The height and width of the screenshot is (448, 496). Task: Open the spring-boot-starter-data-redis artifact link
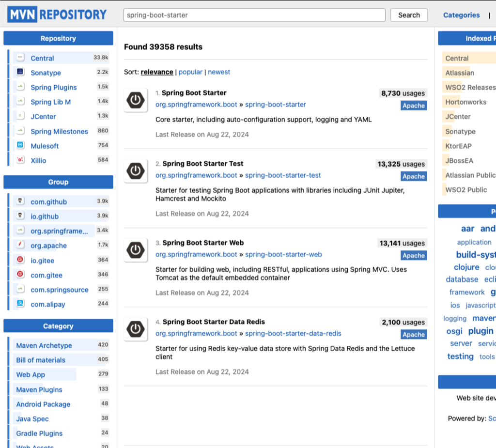coord(293,334)
